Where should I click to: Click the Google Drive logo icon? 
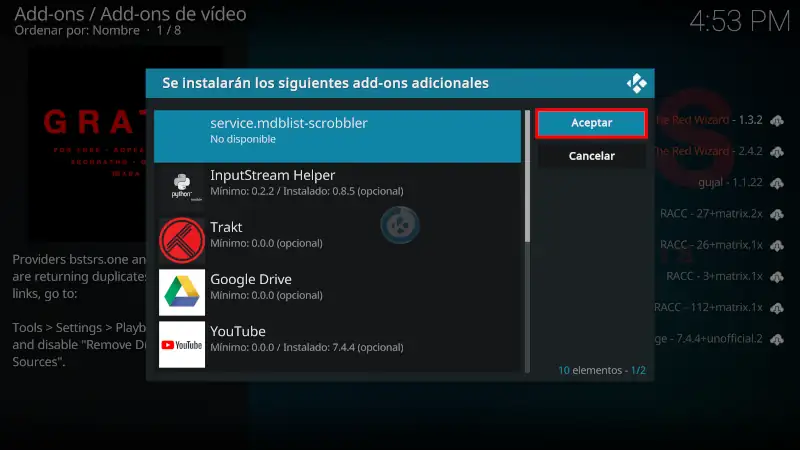(x=182, y=292)
